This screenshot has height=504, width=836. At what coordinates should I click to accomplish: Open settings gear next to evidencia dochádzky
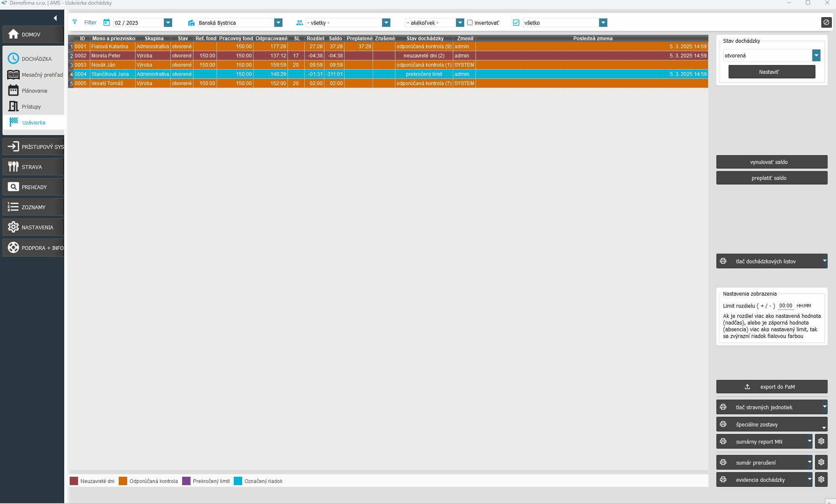click(x=821, y=479)
